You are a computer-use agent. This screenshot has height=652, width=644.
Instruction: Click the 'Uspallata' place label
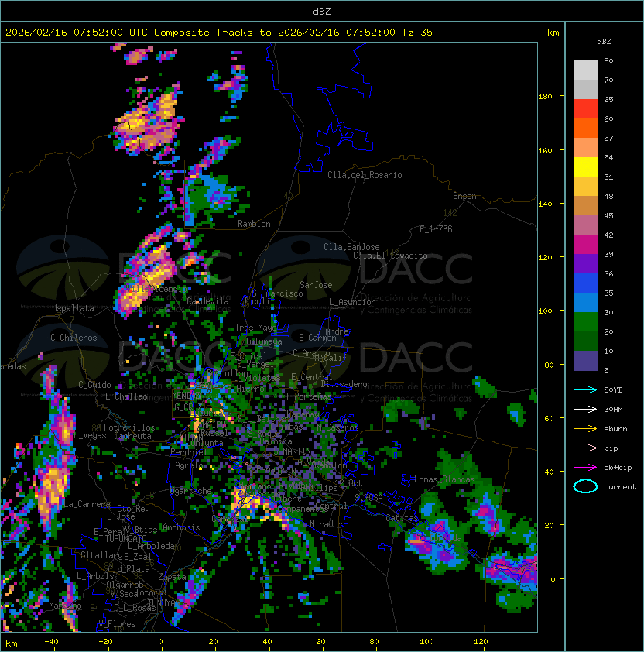point(73,308)
